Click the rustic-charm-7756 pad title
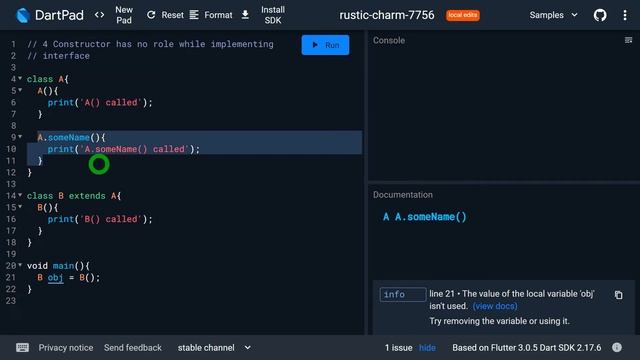Image resolution: width=640 pixels, height=360 pixels. click(x=387, y=15)
